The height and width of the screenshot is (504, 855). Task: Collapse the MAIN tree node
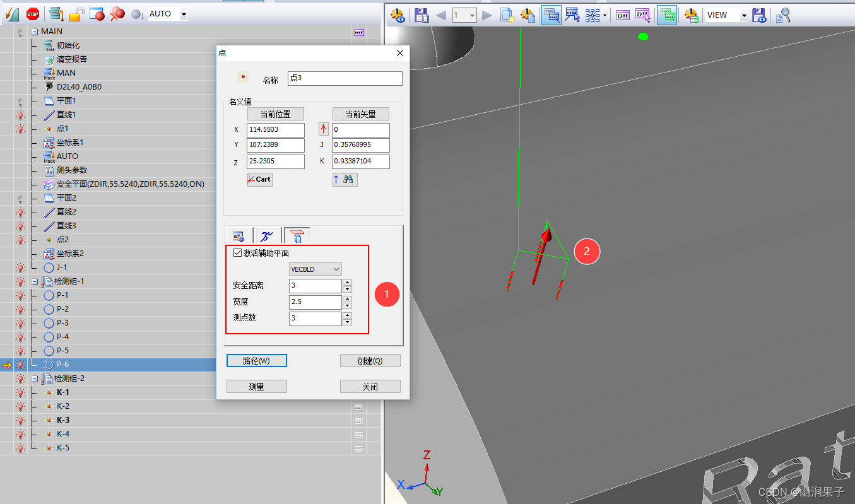coord(34,32)
